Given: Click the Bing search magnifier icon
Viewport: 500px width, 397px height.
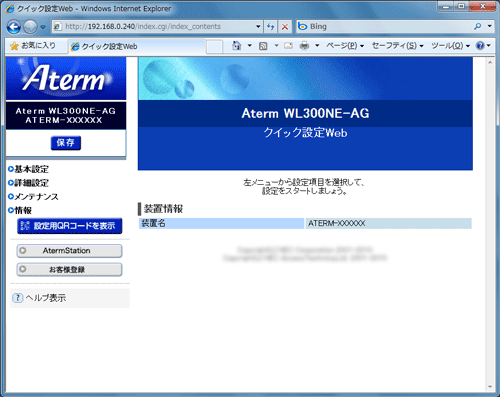Looking at the screenshot, I should point(478,26).
